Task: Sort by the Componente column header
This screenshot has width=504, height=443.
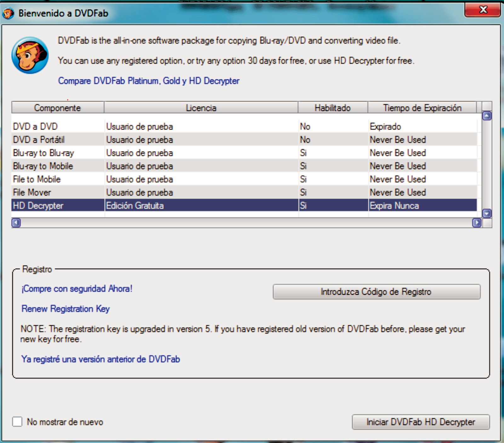Action: pyautogui.click(x=58, y=108)
